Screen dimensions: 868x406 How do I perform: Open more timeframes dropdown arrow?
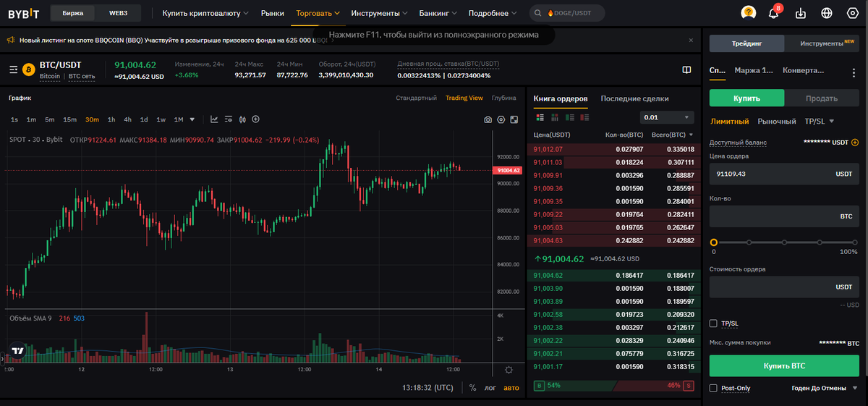coord(192,119)
